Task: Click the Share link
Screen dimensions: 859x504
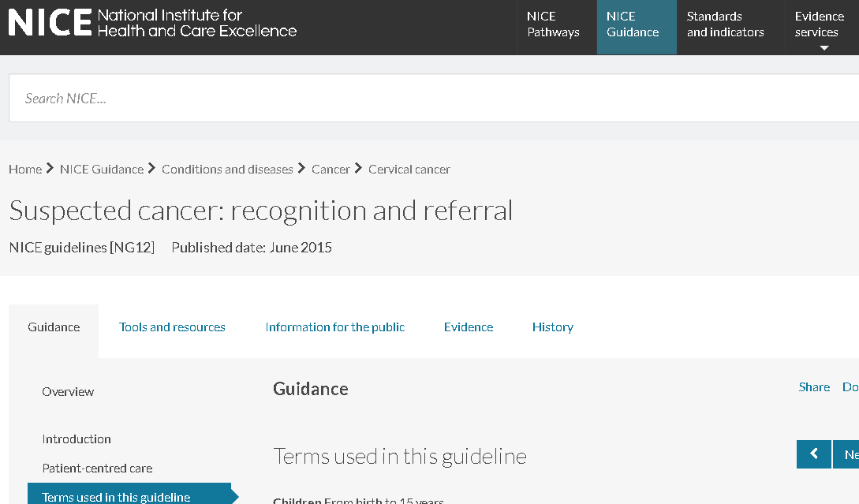Action: click(x=814, y=386)
